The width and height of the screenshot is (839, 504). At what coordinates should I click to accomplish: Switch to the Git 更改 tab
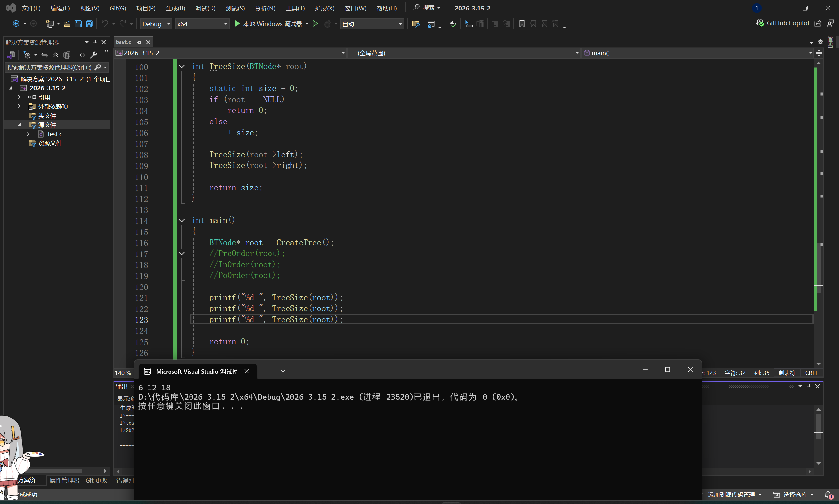pos(96,480)
